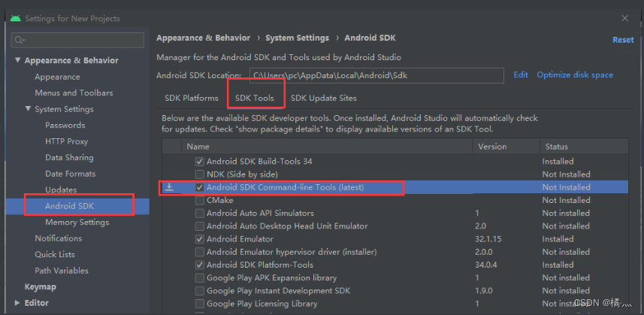The width and height of the screenshot is (644, 315).
Task: Enable Google Play Instant Development SDK
Action: (200, 291)
